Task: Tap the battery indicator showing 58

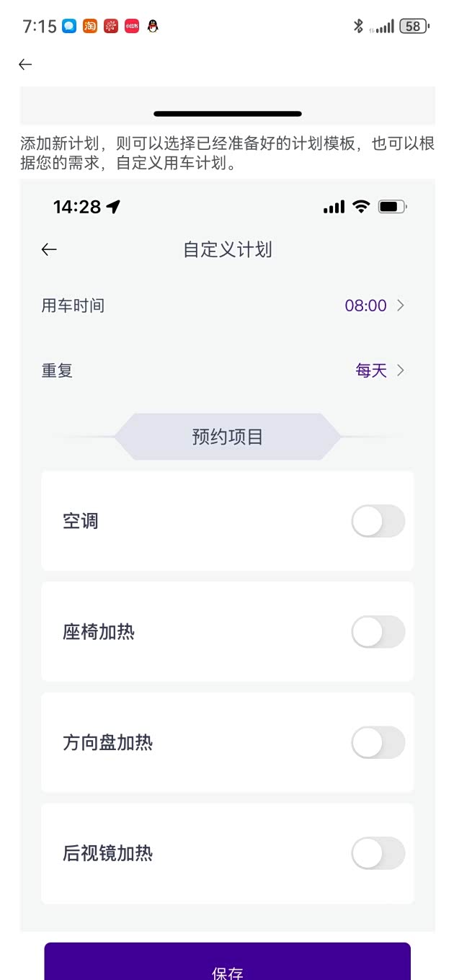Action: tap(414, 27)
